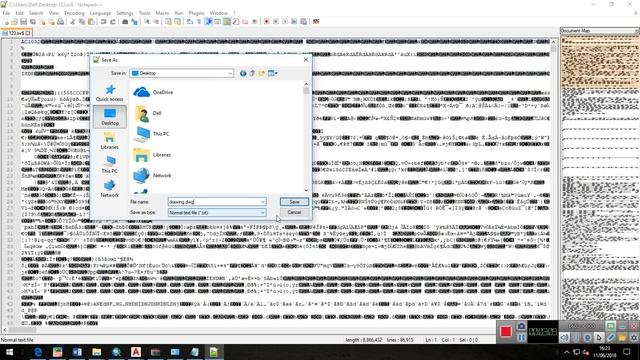640x360 pixels.
Task: Click the Save All toolbar icon
Action: point(33,22)
